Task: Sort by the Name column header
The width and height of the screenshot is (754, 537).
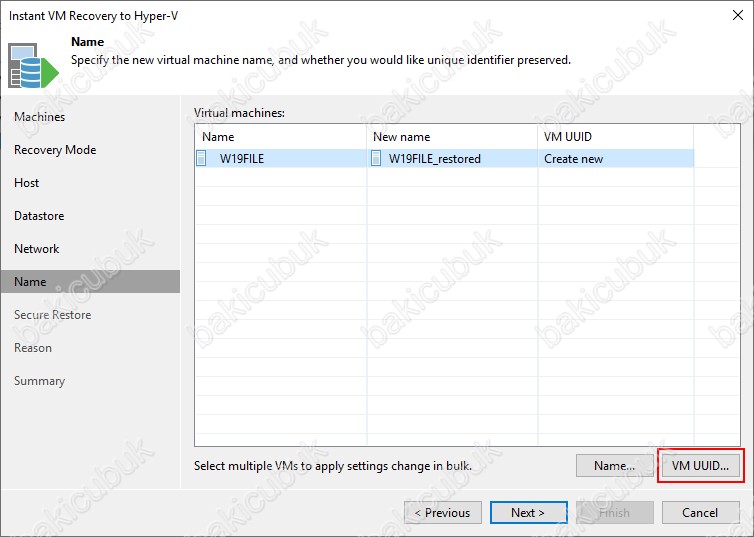Action: [x=281, y=137]
